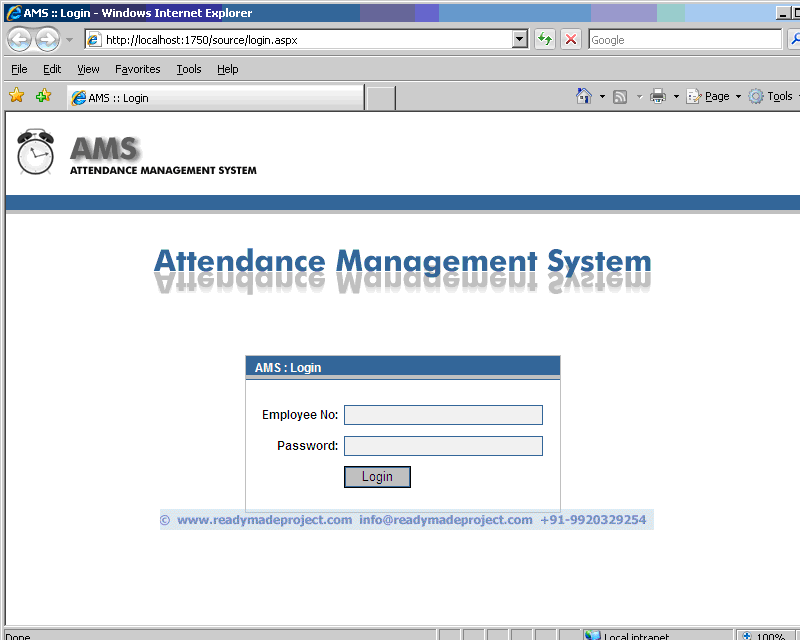Open the Edit menu
Image resolution: width=800 pixels, height=640 pixels.
(52, 69)
